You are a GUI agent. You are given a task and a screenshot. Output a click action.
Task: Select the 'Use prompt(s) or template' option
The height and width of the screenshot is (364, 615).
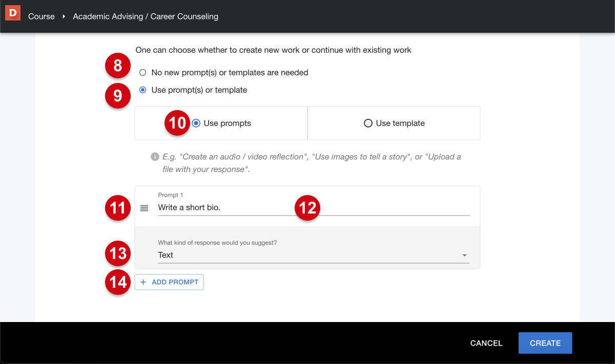click(x=142, y=90)
